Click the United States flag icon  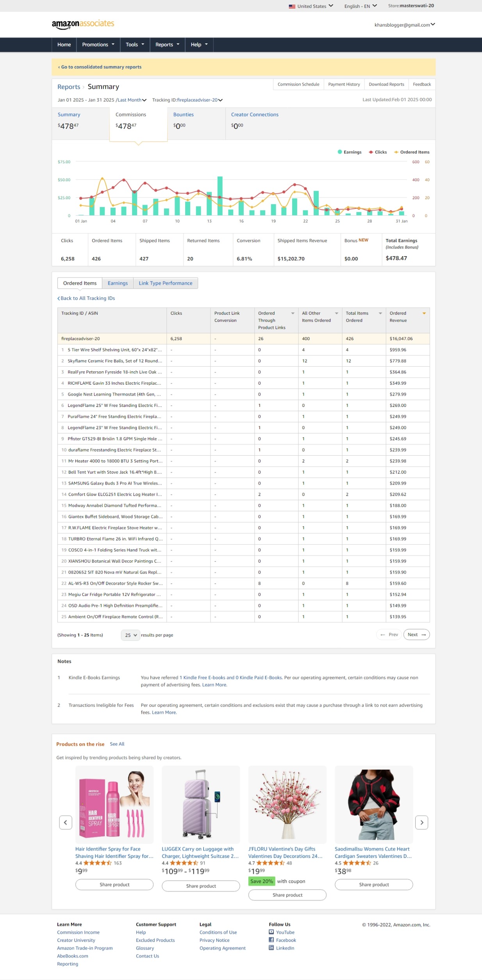(x=292, y=6)
